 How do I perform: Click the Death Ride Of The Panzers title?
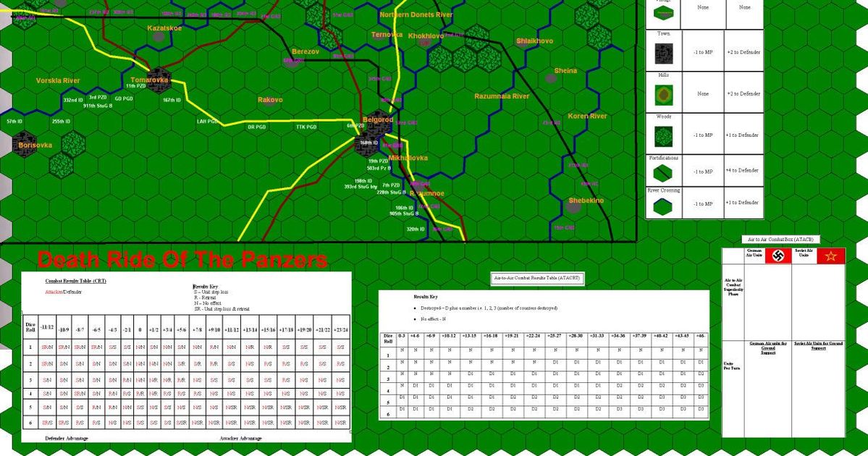[x=182, y=259]
